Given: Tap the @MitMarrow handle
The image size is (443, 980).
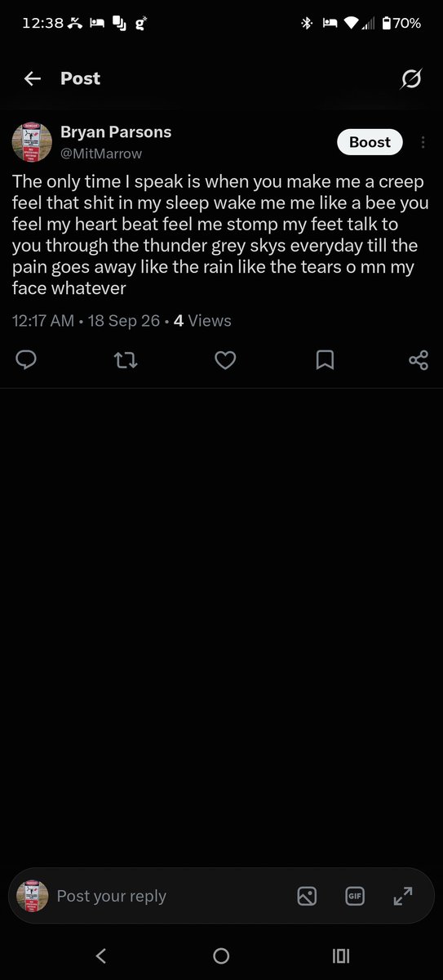Looking at the screenshot, I should (x=101, y=154).
